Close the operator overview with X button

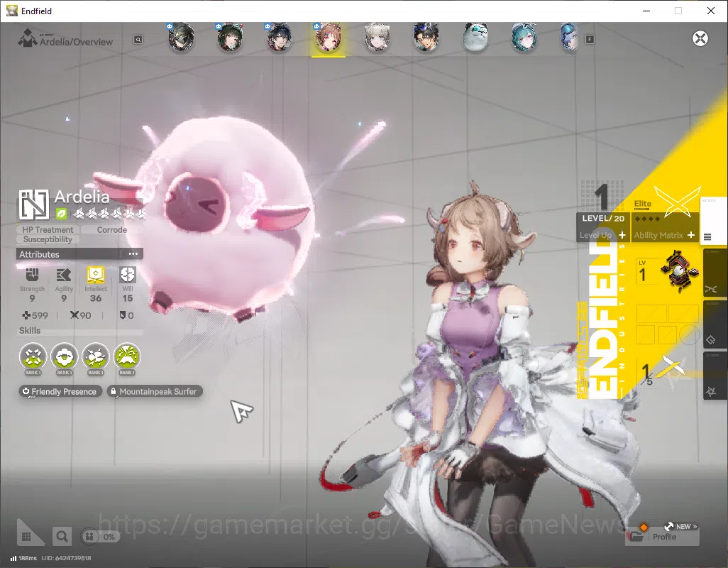[700, 38]
